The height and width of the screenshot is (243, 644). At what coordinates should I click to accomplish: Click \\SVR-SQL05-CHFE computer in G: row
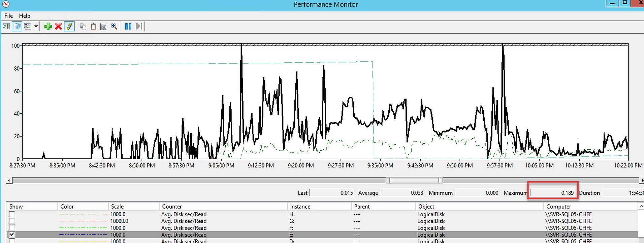(x=568, y=221)
